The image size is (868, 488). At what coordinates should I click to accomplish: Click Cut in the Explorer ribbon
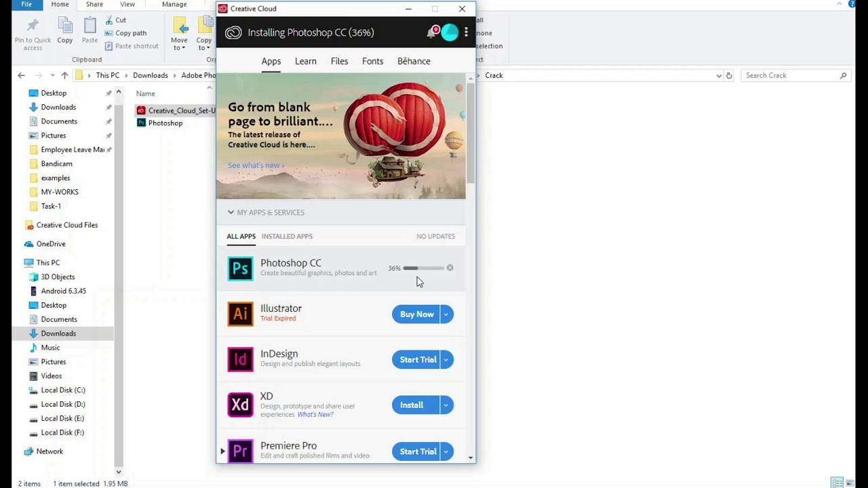(115, 20)
